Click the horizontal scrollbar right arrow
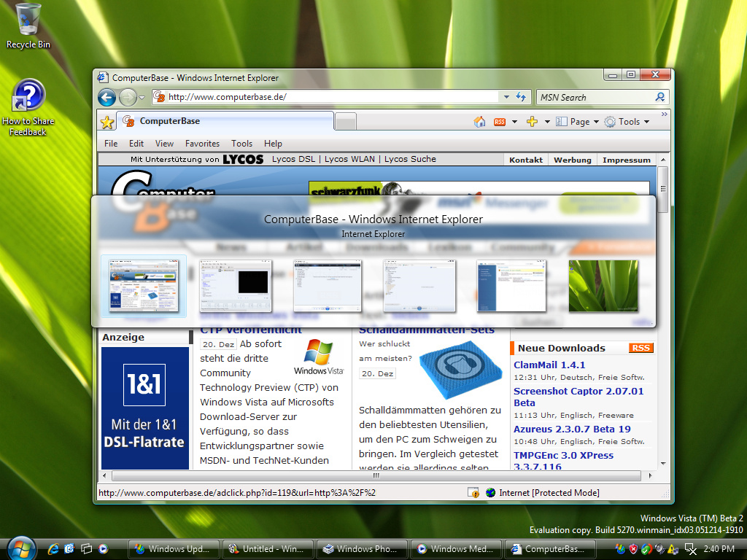 click(650, 475)
